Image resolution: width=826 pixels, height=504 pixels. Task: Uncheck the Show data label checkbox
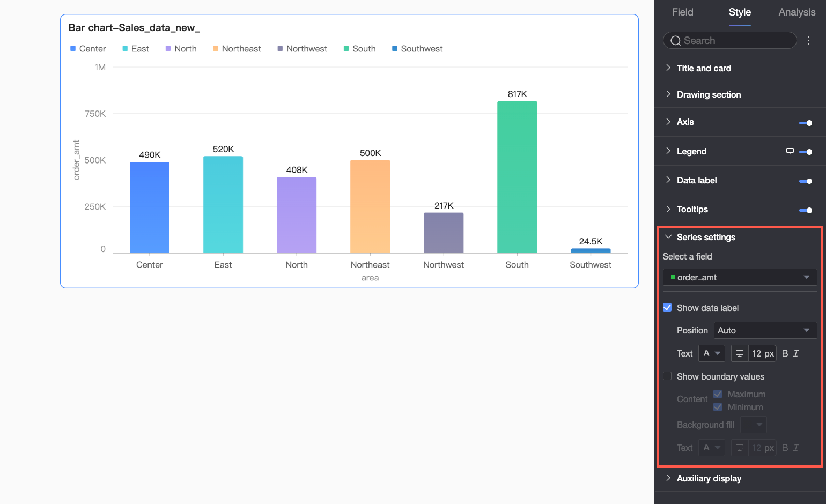[x=667, y=307]
